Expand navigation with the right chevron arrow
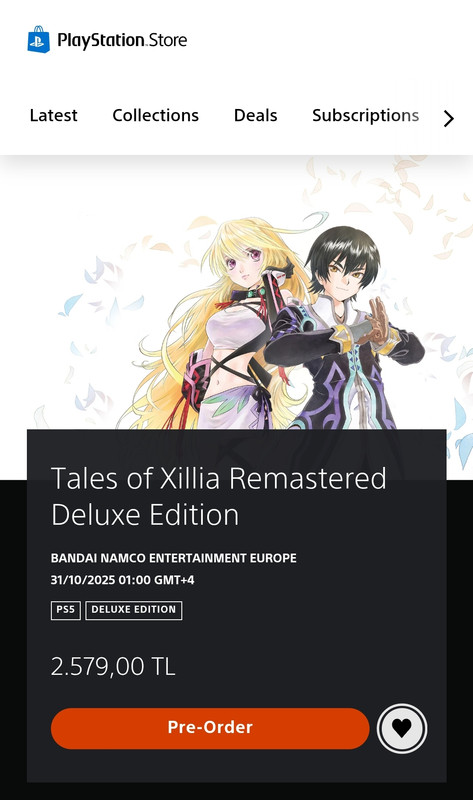Viewport: 473px width, 800px height. (449, 118)
